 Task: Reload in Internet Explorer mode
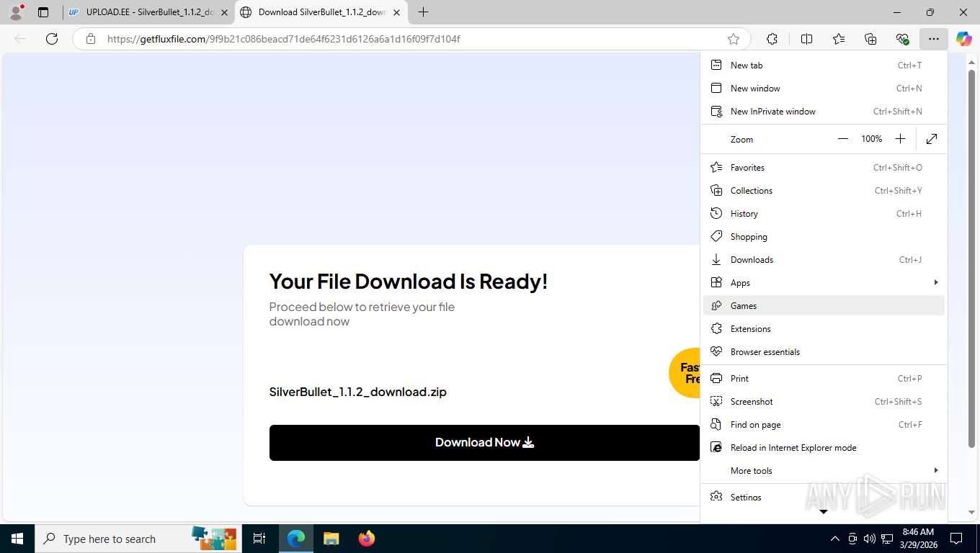(824, 447)
